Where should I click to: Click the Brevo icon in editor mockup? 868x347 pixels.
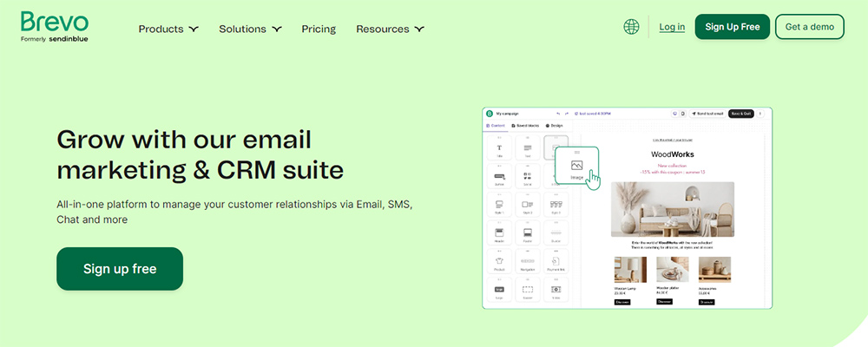490,114
